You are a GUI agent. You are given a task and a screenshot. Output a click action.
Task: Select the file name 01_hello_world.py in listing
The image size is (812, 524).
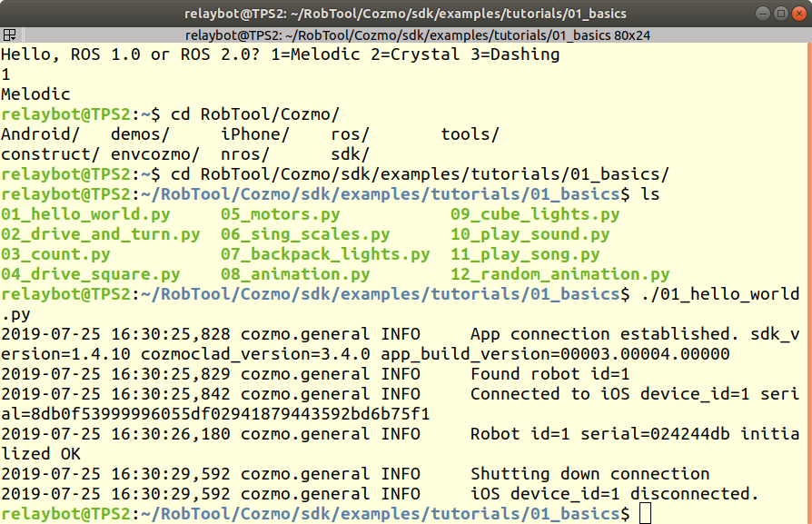85,214
